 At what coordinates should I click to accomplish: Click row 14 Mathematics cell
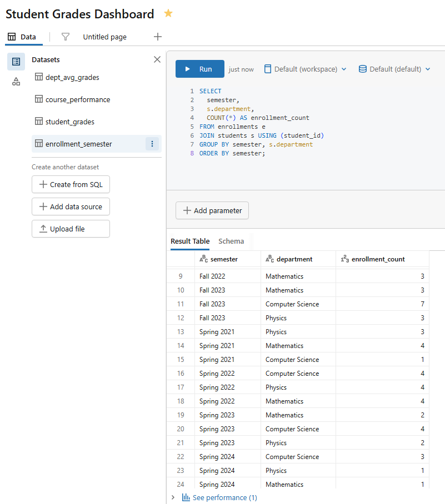pos(298,346)
